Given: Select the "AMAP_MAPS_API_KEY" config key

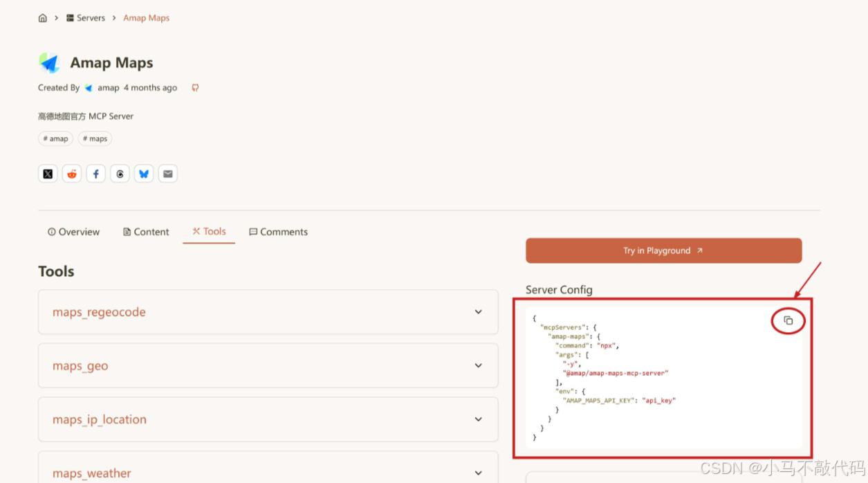Looking at the screenshot, I should (599, 401).
